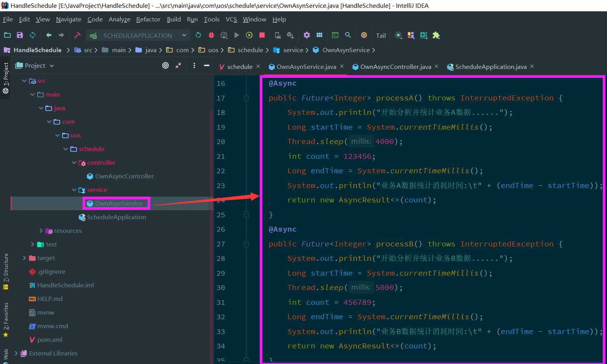
Task: Click the circled play profiler icon
Action: (249, 35)
